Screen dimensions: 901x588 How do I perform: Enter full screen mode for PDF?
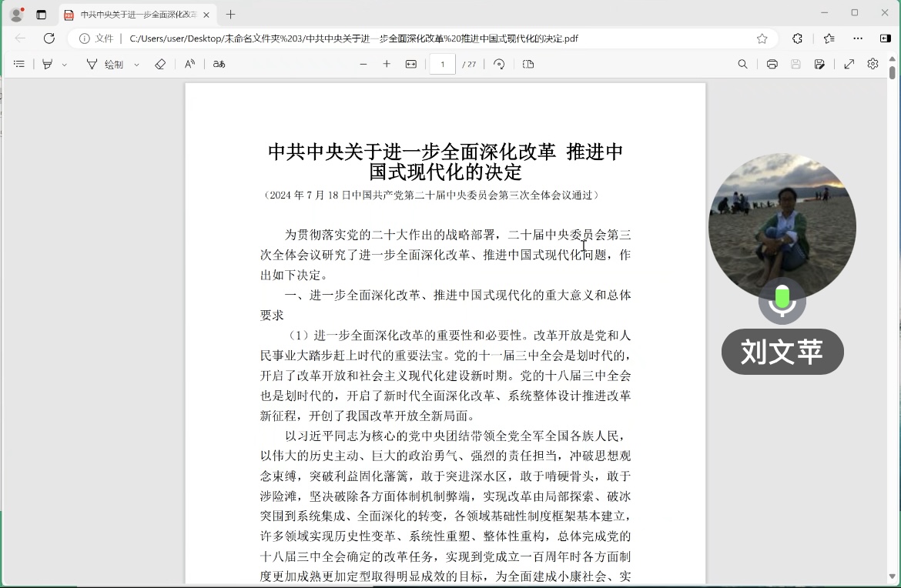(849, 65)
